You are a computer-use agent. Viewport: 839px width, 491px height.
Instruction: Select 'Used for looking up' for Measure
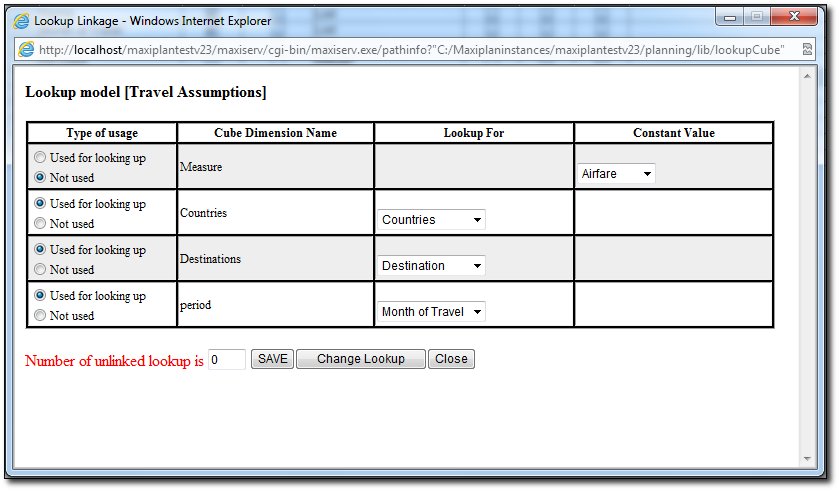[x=40, y=158]
